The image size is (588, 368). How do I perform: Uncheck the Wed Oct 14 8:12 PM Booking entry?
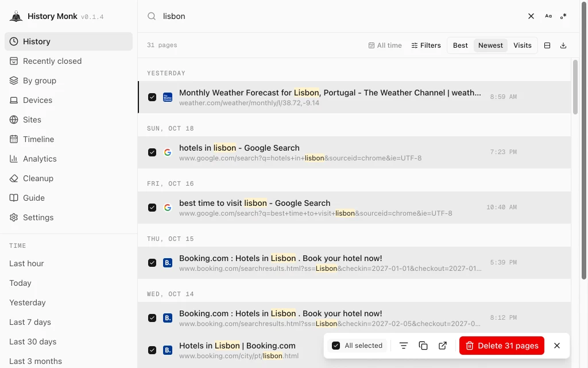tap(152, 317)
